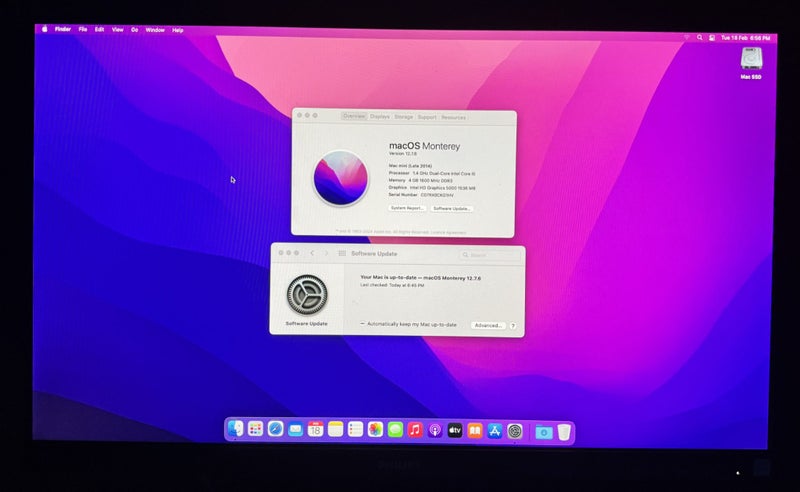The height and width of the screenshot is (492, 800).
Task: Go back in Software Update window
Action: click(312, 253)
